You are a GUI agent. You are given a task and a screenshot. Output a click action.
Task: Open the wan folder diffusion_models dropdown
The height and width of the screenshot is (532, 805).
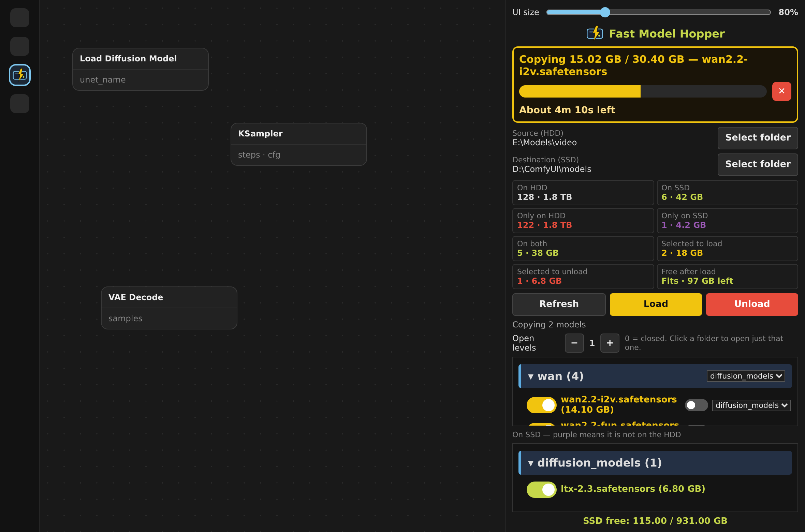pos(746,376)
